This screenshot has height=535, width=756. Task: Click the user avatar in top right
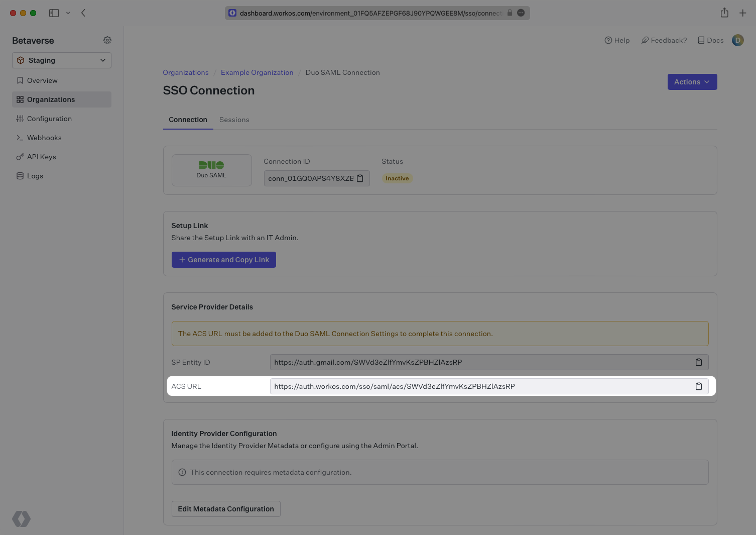[x=737, y=40]
